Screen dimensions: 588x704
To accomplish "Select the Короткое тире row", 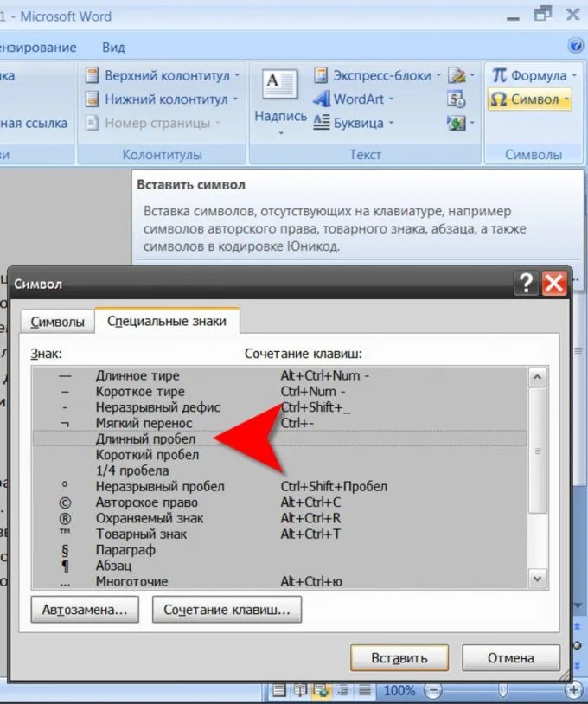I will 279,392.
